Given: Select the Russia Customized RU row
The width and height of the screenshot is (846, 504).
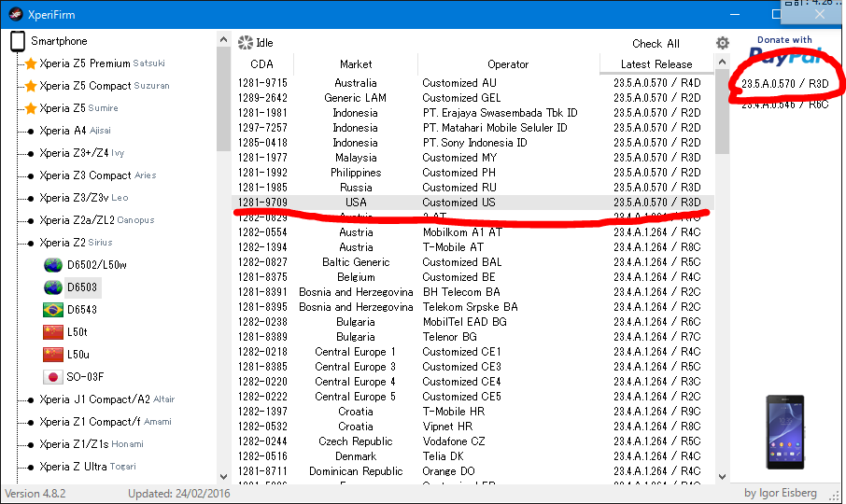Looking at the screenshot, I should pos(473,188).
